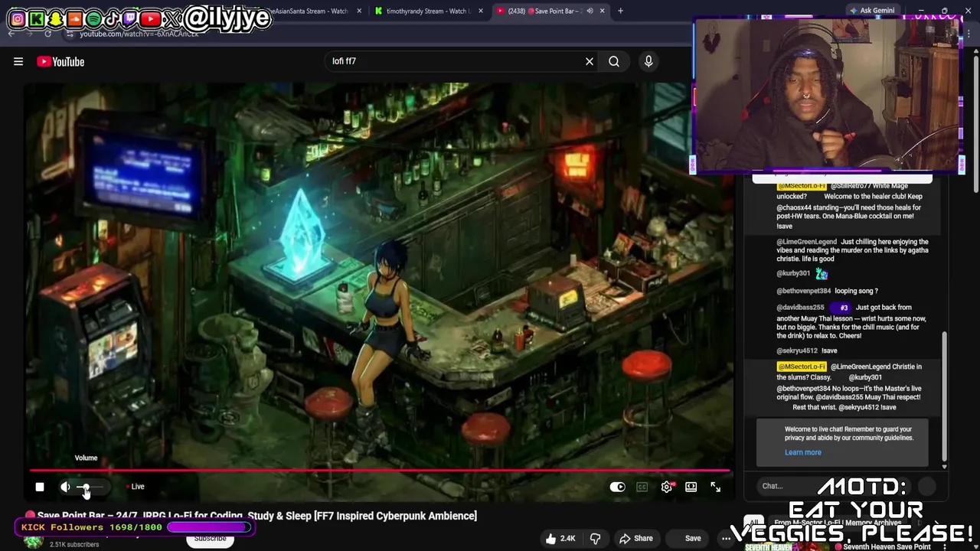Open the YouTube guide hamburger menu

(18, 61)
